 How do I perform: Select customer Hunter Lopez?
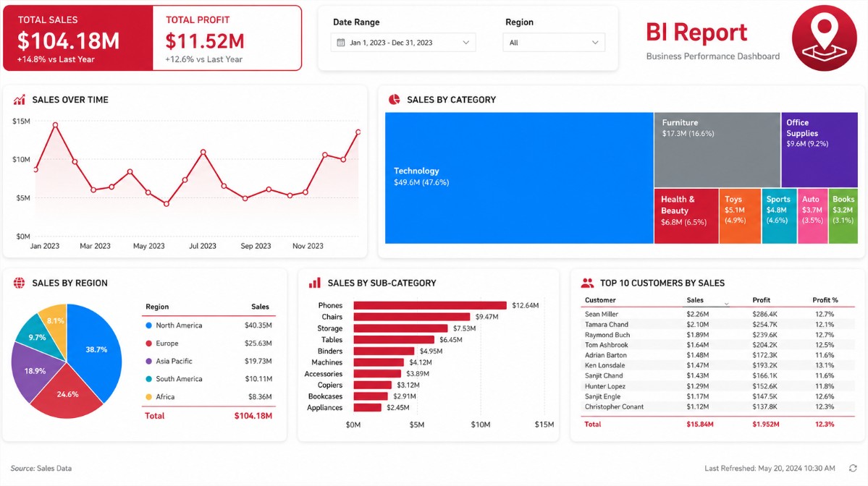[717, 386]
